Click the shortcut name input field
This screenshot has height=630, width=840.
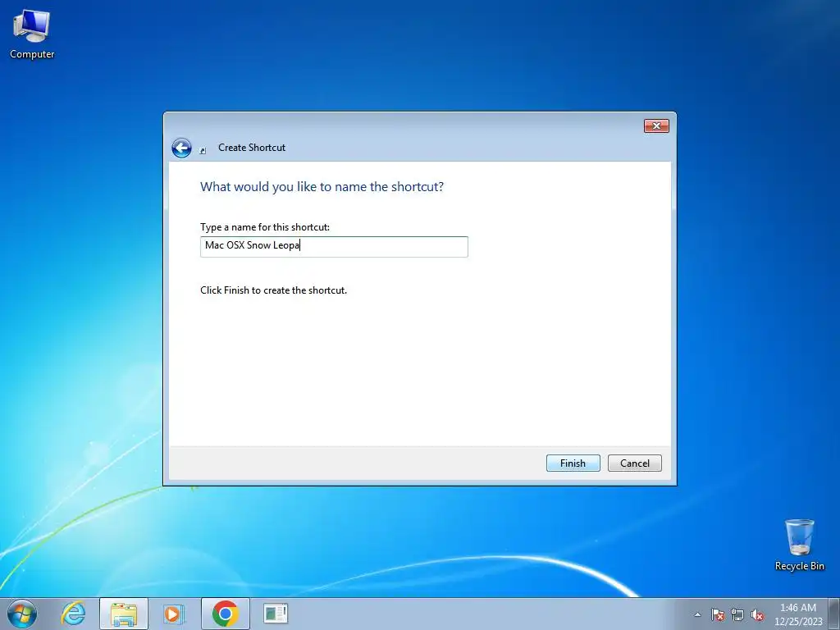[x=334, y=246]
